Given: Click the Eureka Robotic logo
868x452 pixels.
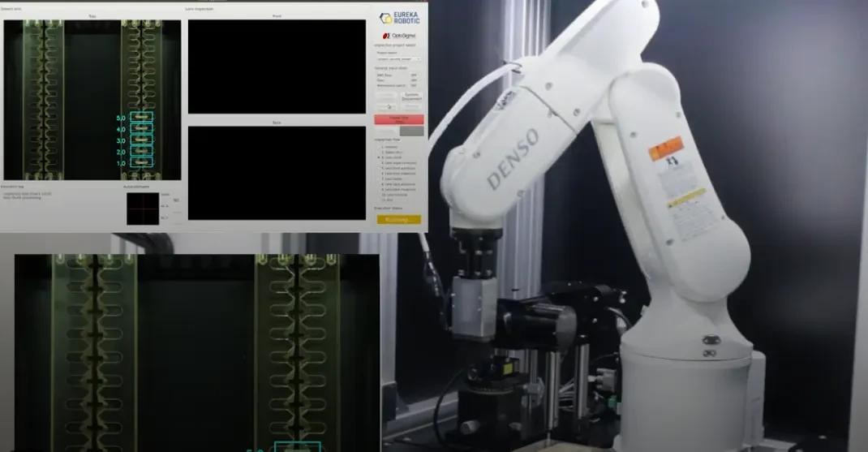Looking at the screenshot, I should (400, 18).
